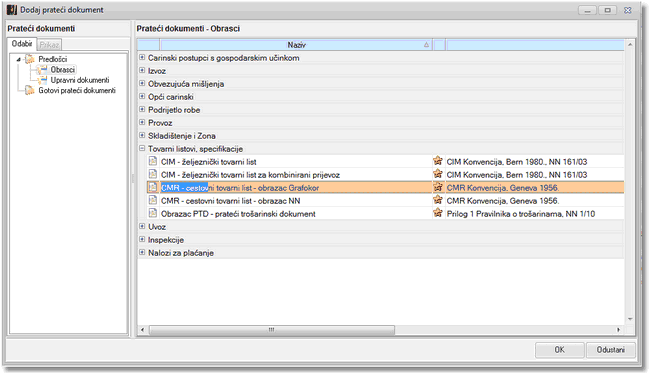Confirm with the OK button
Image resolution: width=651 pixels, height=376 pixels.
pyautogui.click(x=559, y=350)
